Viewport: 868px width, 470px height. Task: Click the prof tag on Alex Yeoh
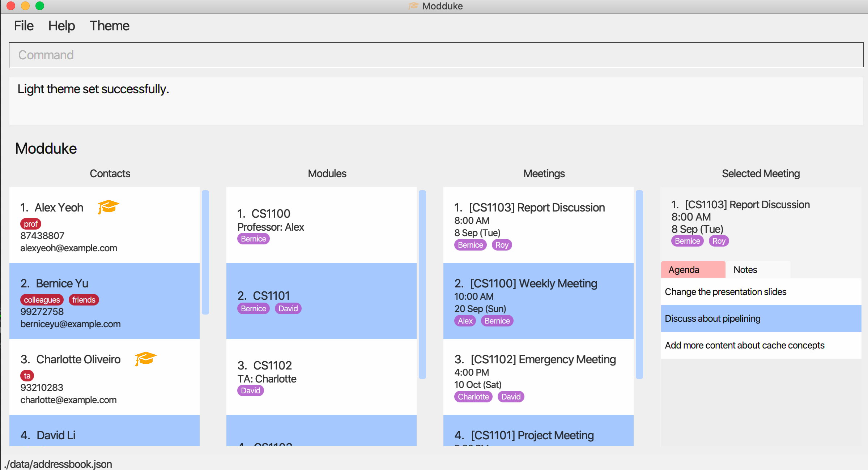click(x=31, y=224)
